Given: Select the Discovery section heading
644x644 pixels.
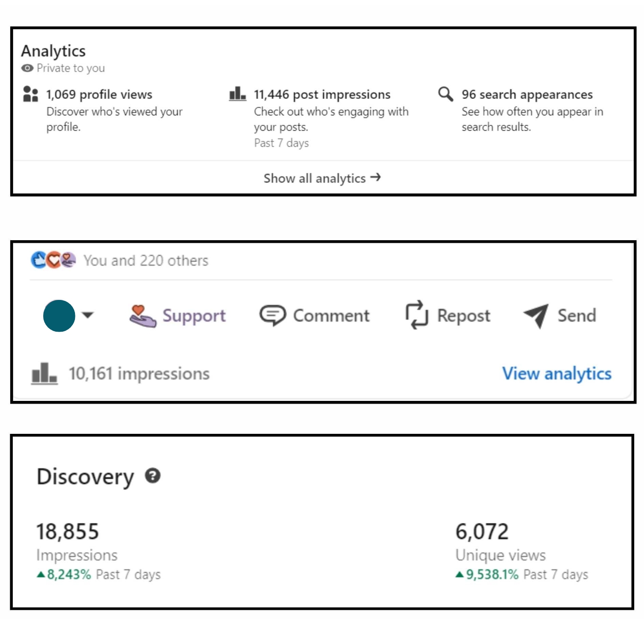Looking at the screenshot, I should click(x=85, y=477).
